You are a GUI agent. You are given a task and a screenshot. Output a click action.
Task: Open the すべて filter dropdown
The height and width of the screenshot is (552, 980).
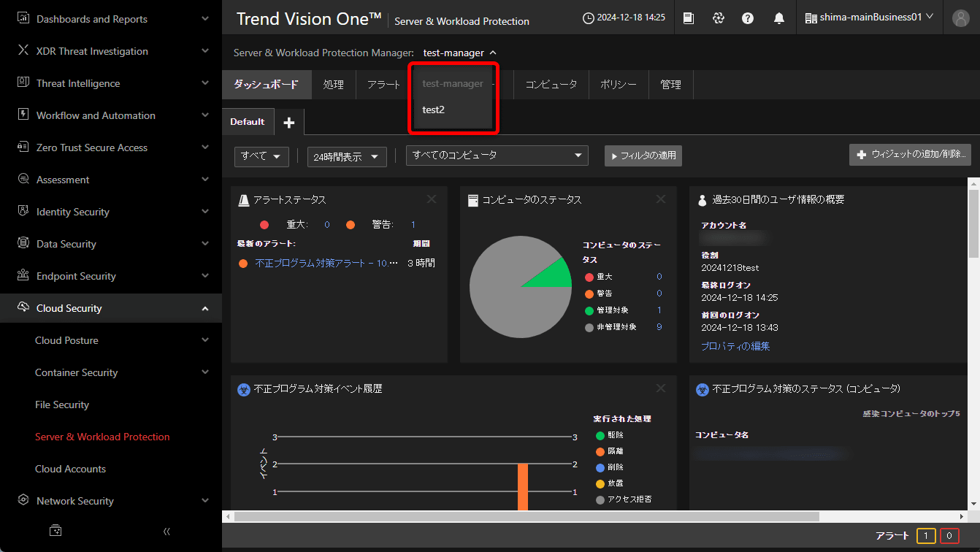(261, 156)
